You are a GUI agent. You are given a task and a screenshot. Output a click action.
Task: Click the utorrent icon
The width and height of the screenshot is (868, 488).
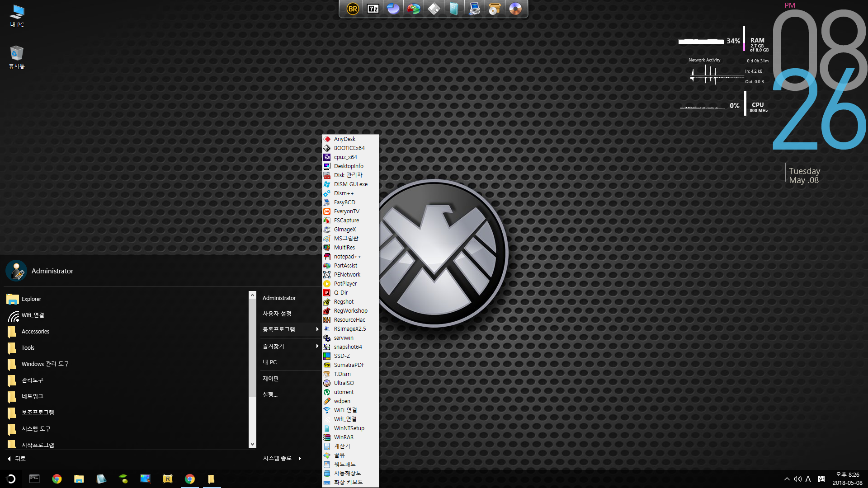click(327, 392)
